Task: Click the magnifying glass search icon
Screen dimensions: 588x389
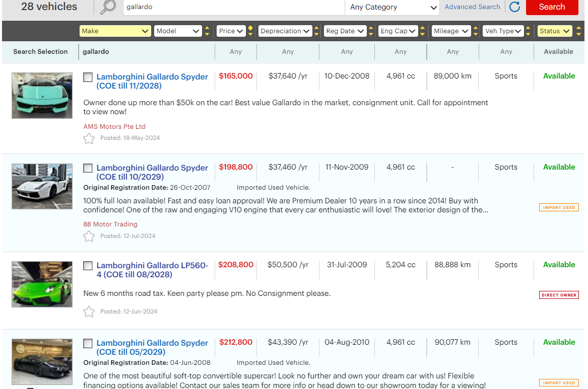Action: point(108,7)
